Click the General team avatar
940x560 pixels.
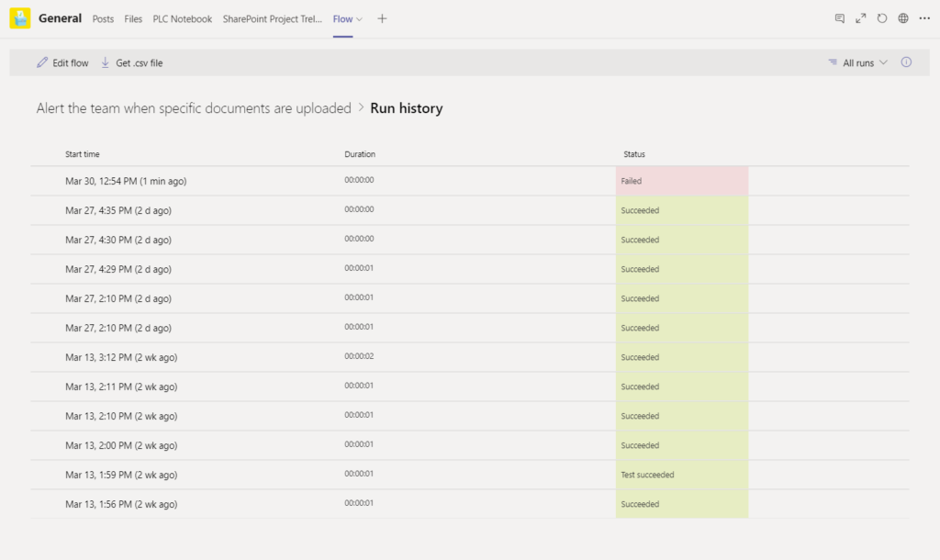[19, 17]
